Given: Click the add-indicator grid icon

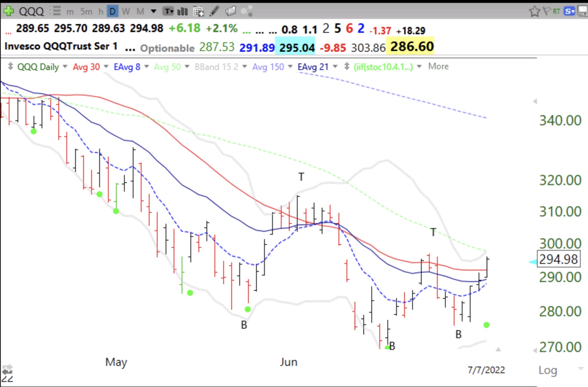Looking at the screenshot, I should click(198, 12).
